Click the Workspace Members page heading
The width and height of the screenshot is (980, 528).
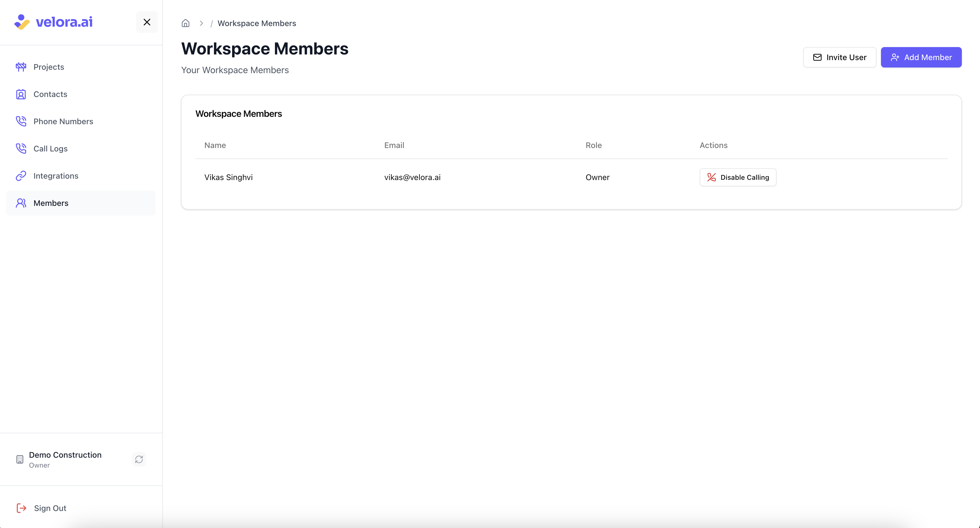click(x=265, y=49)
